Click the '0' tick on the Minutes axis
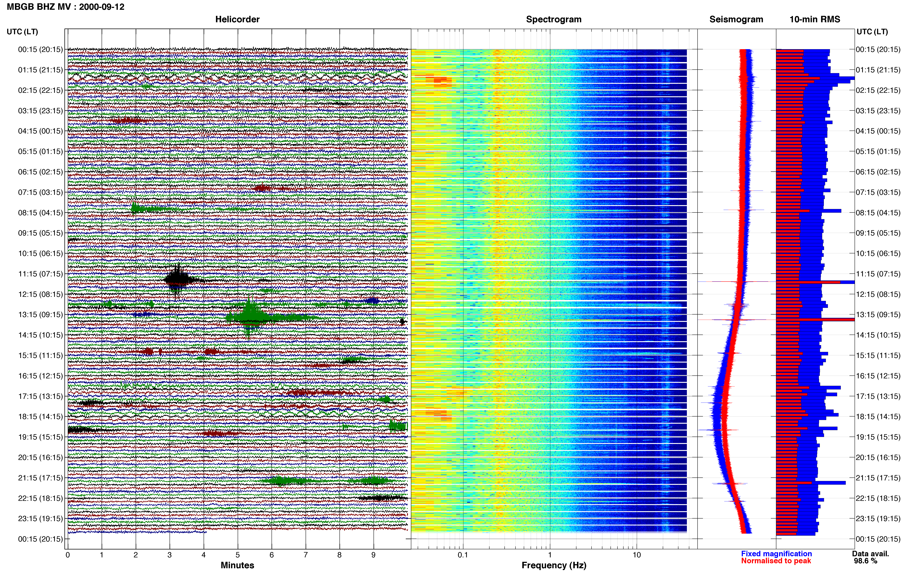 point(68,555)
